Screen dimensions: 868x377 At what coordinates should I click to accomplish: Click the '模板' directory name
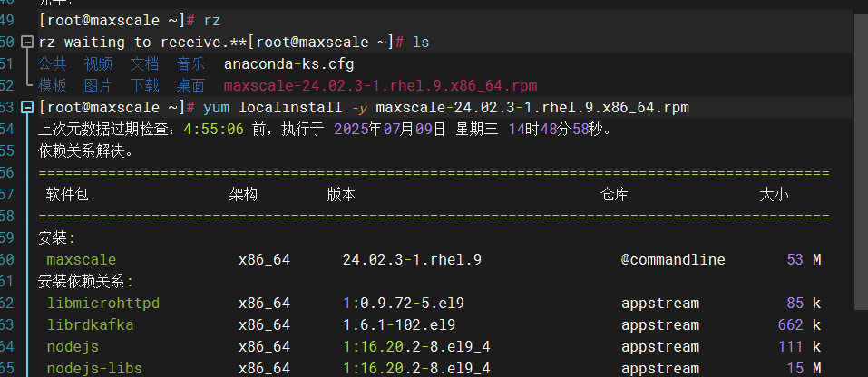52,86
